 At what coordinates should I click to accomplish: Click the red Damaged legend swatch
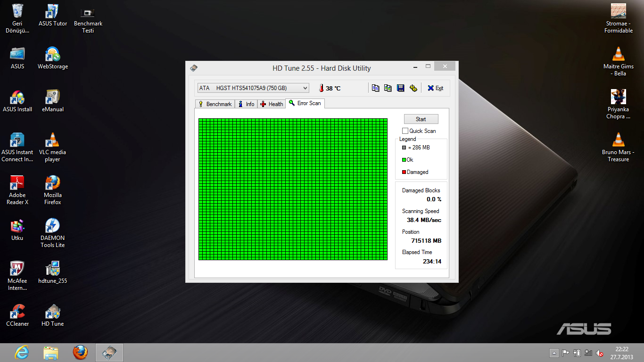(x=404, y=172)
